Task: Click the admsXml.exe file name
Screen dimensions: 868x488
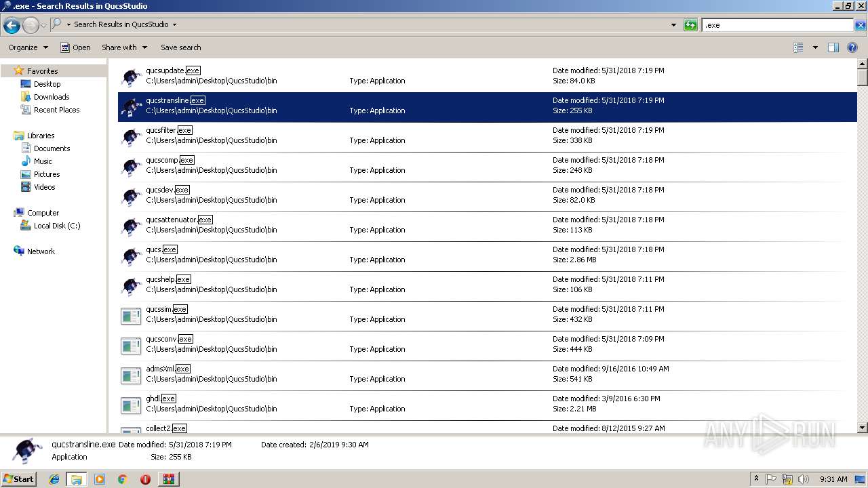Action: [167, 369]
